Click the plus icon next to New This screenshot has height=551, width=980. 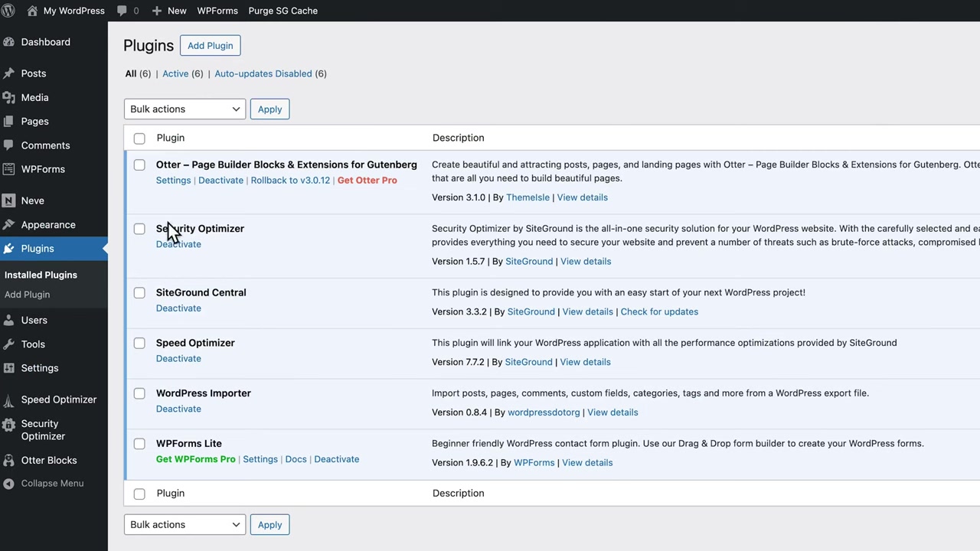point(156,11)
